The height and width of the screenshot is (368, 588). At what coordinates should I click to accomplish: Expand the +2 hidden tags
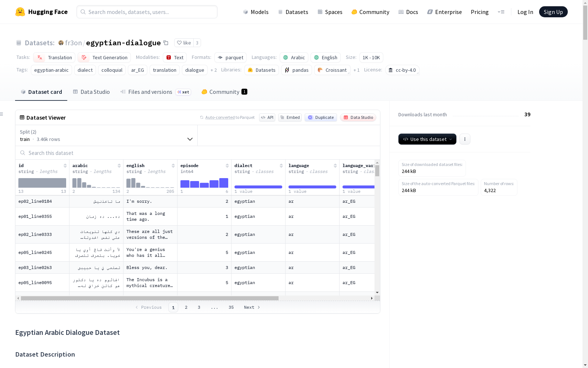(214, 70)
